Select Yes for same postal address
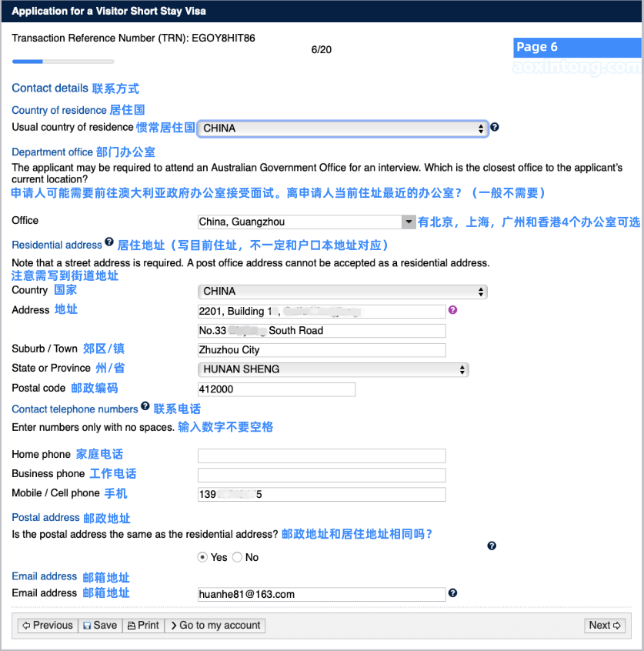The height and width of the screenshot is (651, 644). pyautogui.click(x=202, y=557)
